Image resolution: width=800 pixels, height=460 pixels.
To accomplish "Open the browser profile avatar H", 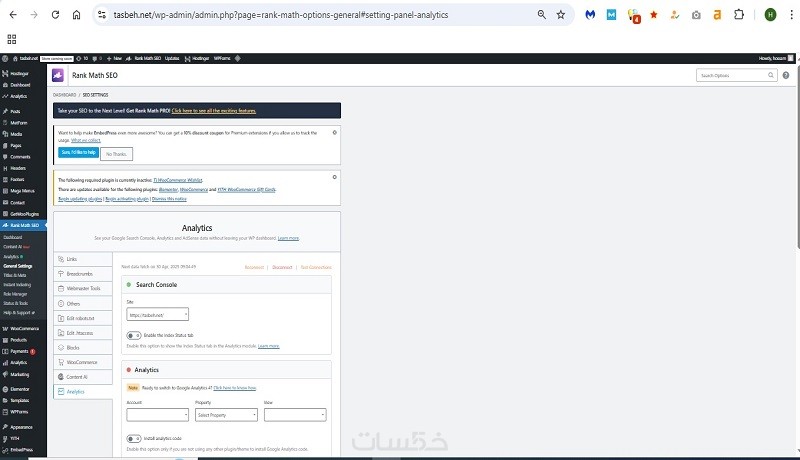I will (770, 15).
